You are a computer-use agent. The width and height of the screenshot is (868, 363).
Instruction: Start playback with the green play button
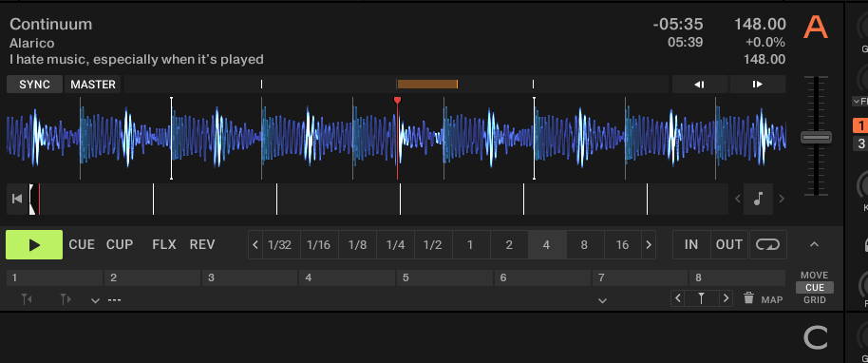point(34,245)
